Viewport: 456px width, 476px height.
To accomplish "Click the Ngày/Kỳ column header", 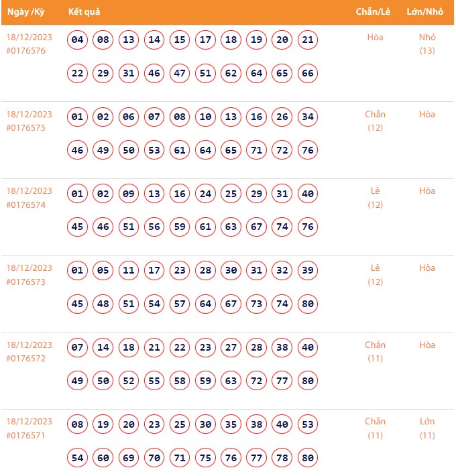I will [26, 13].
